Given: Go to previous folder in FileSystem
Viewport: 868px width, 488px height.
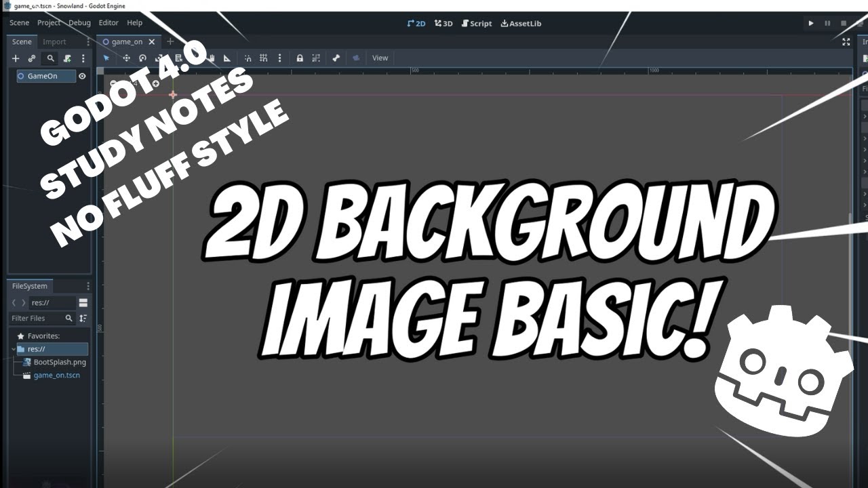Looking at the screenshot, I should [14, 303].
